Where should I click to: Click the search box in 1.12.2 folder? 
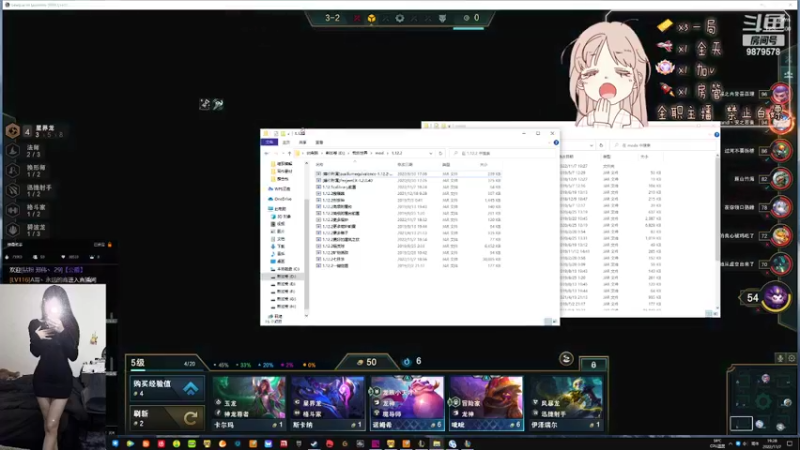coord(503,153)
